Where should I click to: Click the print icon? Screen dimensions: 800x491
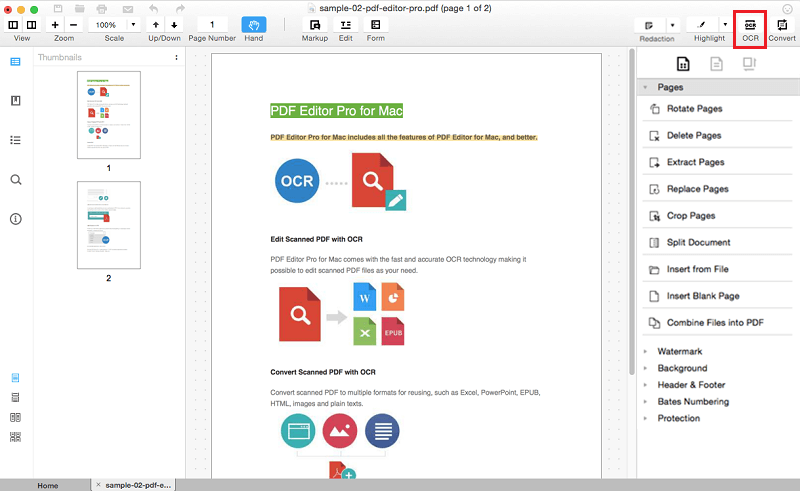102,9
